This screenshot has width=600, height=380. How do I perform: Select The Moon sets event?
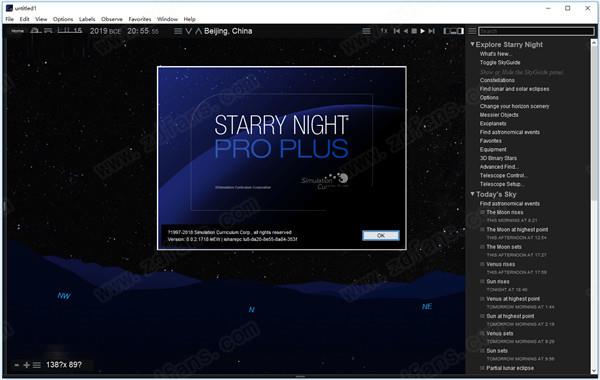[504, 247]
